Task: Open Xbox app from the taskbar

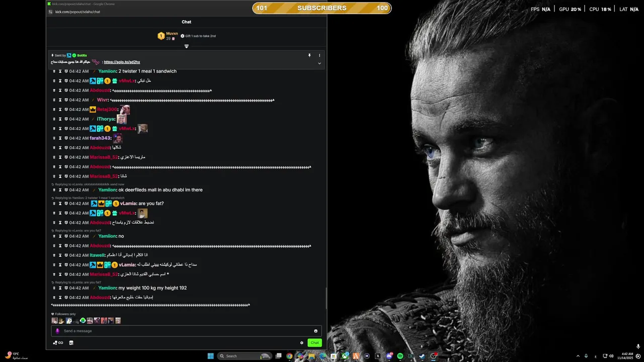Action: (x=345, y=356)
